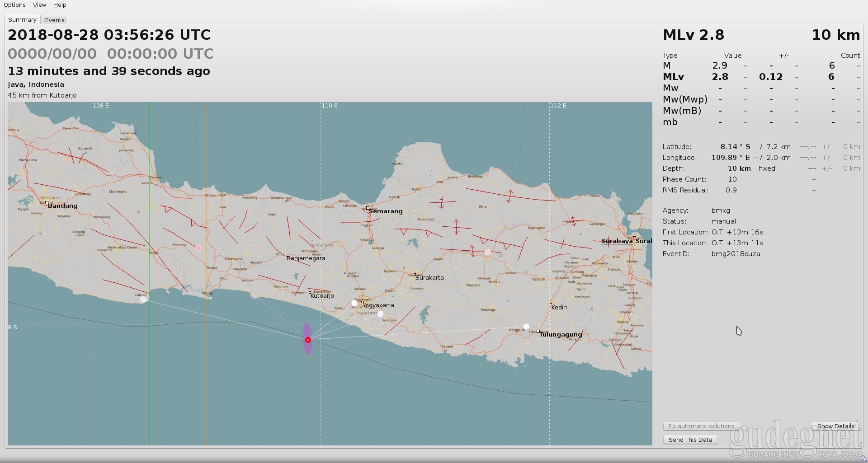This screenshot has width=868, height=463.
Task: Click the Kediri city marker
Action: point(550,304)
